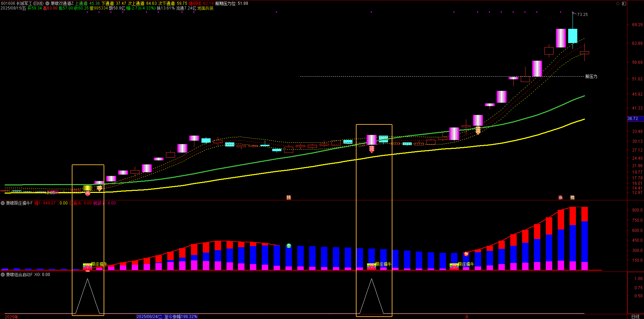Click the 日线 period button at bottom right
This screenshot has height=319, width=644.
tap(635, 317)
